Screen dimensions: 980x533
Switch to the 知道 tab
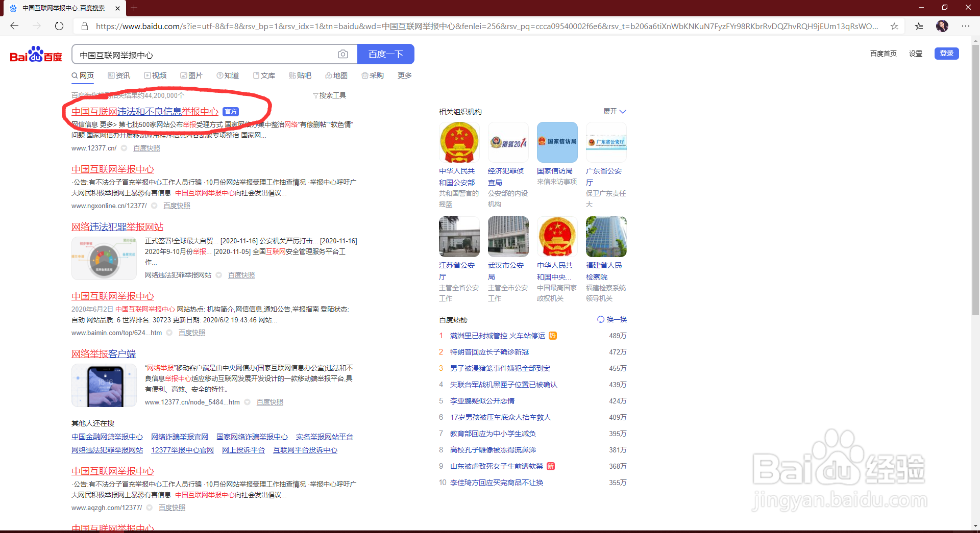[x=228, y=75]
